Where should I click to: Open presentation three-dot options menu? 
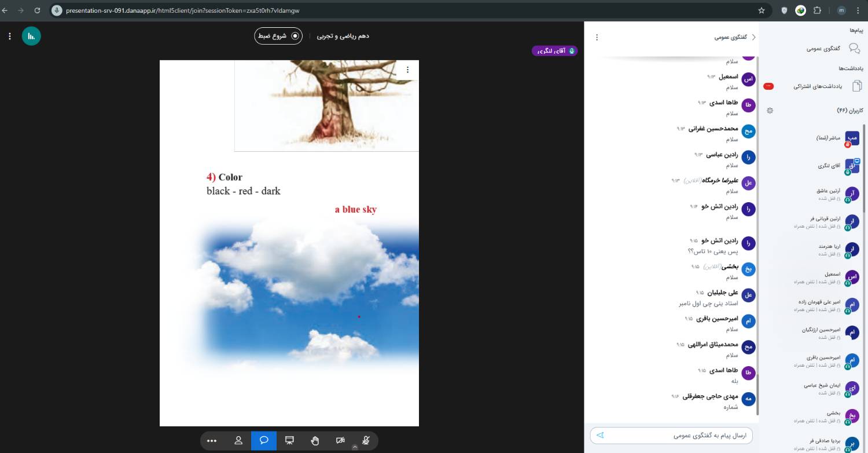407,70
